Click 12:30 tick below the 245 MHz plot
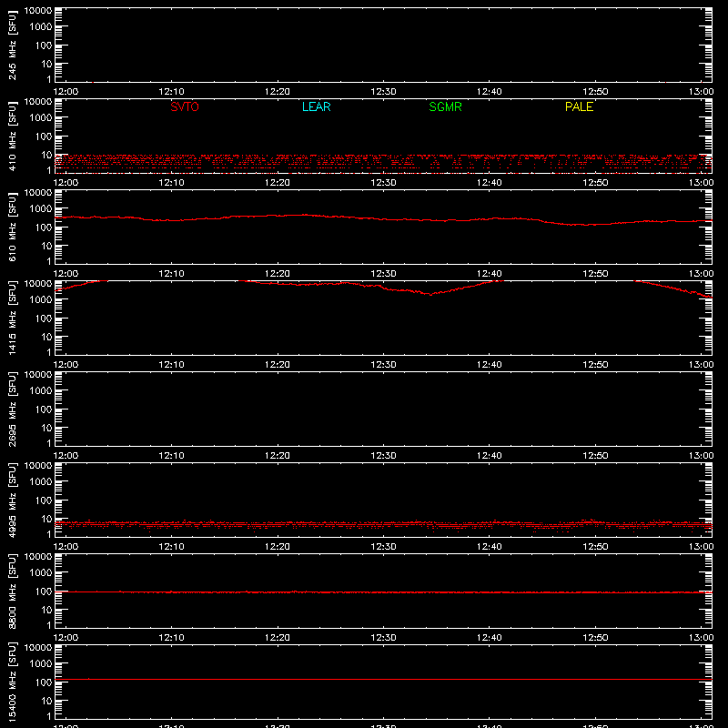Screen dimensions: 728x728 (x=383, y=92)
